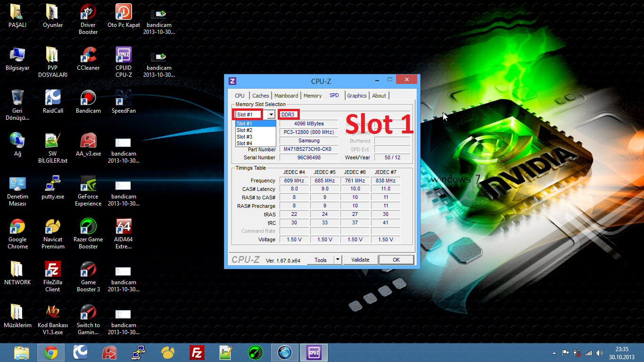Click serial number 96C96498
644x362 pixels.
click(309, 157)
